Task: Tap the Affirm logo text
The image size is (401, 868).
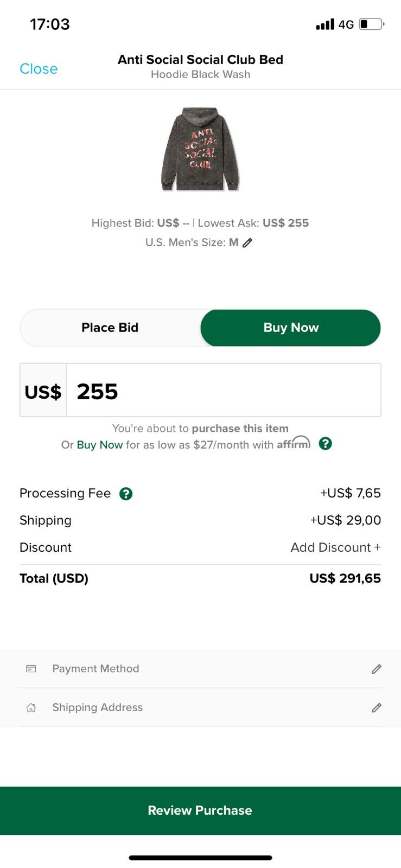Action: point(294,444)
